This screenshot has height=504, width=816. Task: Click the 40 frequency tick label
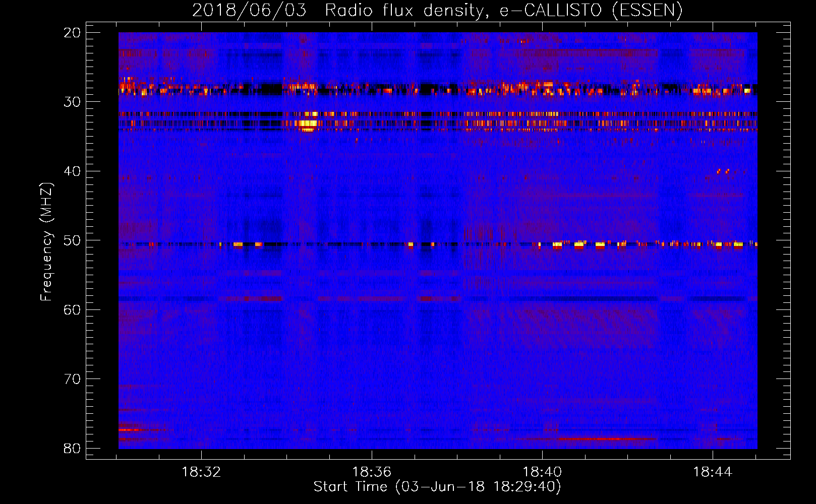72,171
